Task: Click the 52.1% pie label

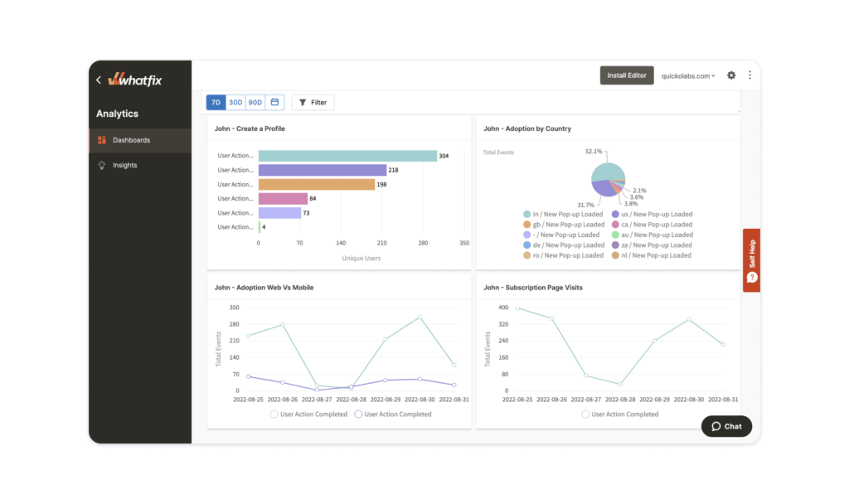Action: [594, 152]
